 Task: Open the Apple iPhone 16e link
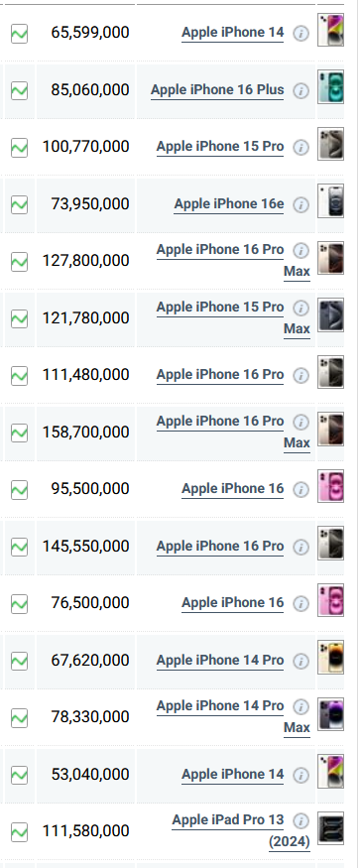tap(229, 203)
